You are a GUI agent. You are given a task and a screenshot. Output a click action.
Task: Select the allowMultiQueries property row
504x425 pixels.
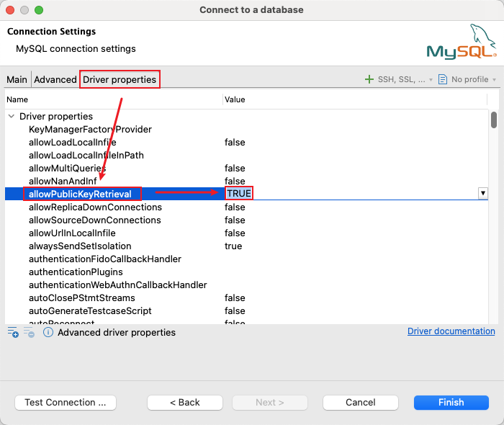(67, 168)
